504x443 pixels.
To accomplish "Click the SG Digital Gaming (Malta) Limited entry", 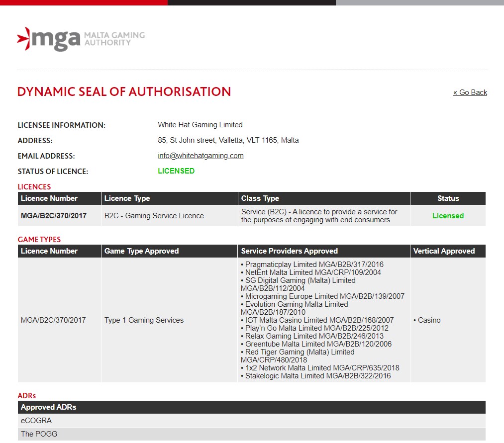I will [299, 284].
